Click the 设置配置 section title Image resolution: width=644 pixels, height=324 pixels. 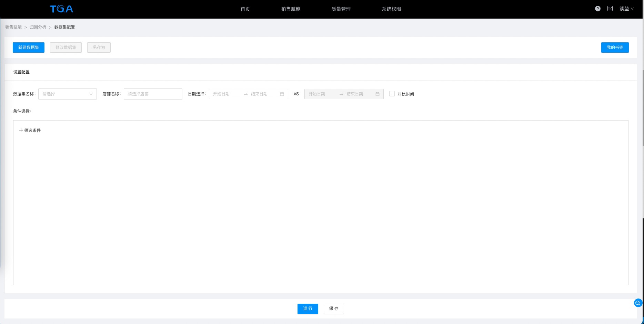(21, 72)
